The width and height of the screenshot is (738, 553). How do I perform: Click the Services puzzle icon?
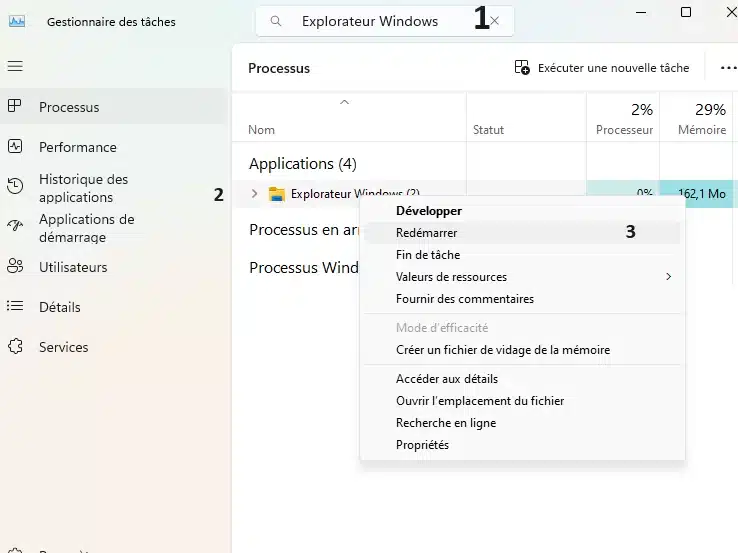15,346
